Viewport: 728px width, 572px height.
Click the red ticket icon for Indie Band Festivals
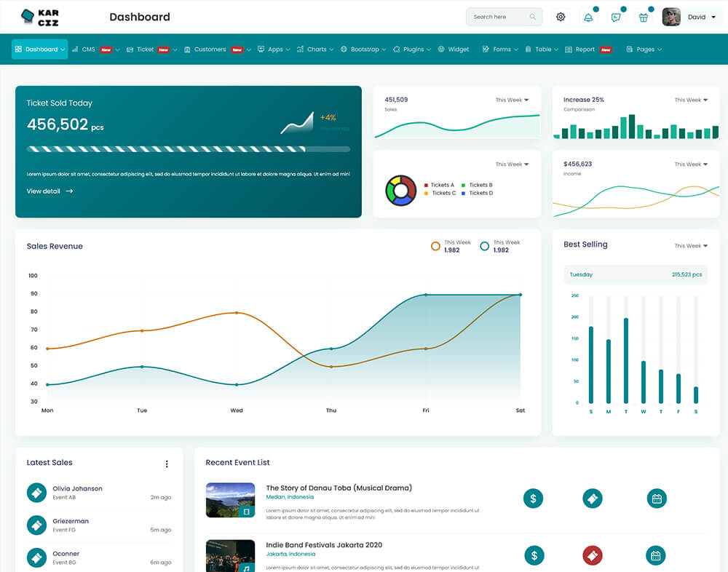593,556
